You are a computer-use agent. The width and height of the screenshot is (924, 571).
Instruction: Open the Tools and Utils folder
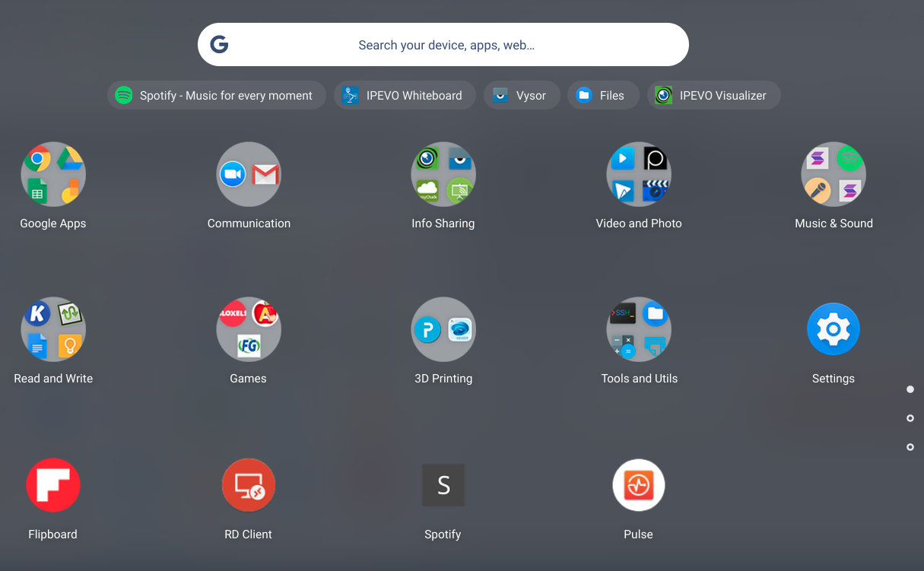[639, 329]
